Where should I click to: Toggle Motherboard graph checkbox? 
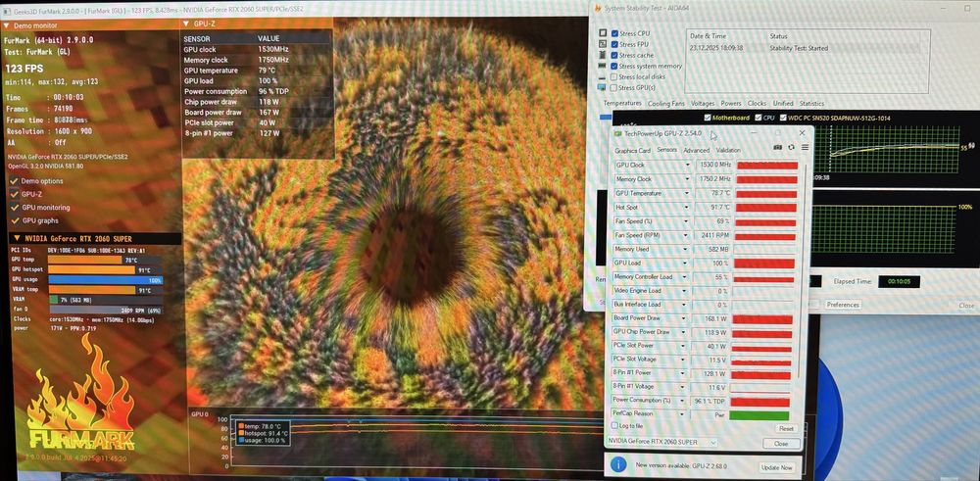[708, 118]
